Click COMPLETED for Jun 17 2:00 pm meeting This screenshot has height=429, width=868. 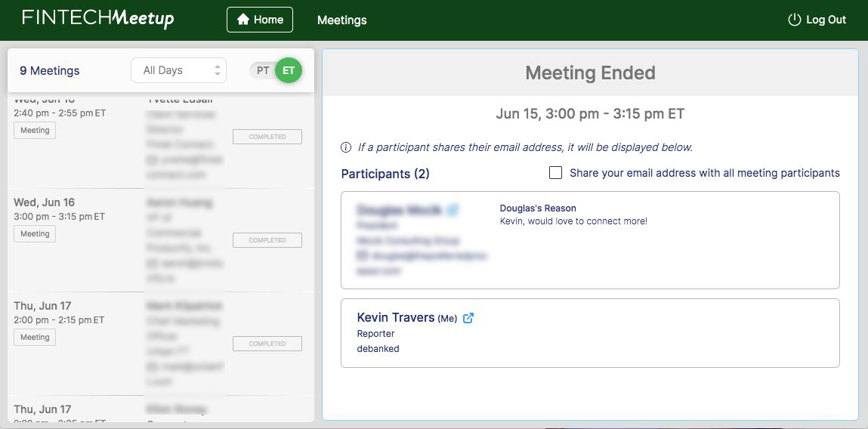point(267,344)
